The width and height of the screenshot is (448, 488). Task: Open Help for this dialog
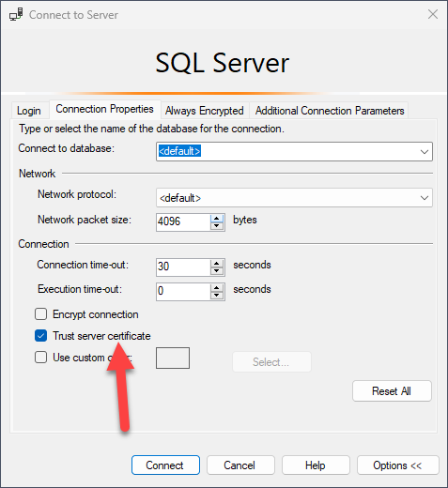pos(316,465)
